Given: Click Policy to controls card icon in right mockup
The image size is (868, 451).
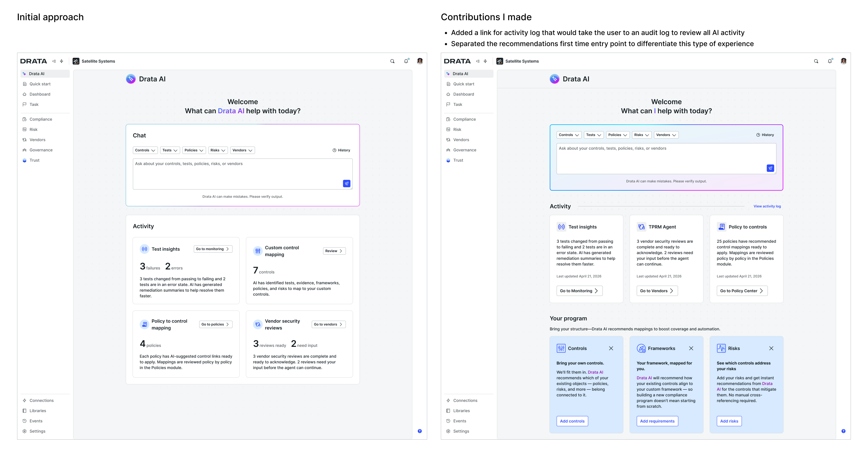Looking at the screenshot, I should pyautogui.click(x=721, y=227).
